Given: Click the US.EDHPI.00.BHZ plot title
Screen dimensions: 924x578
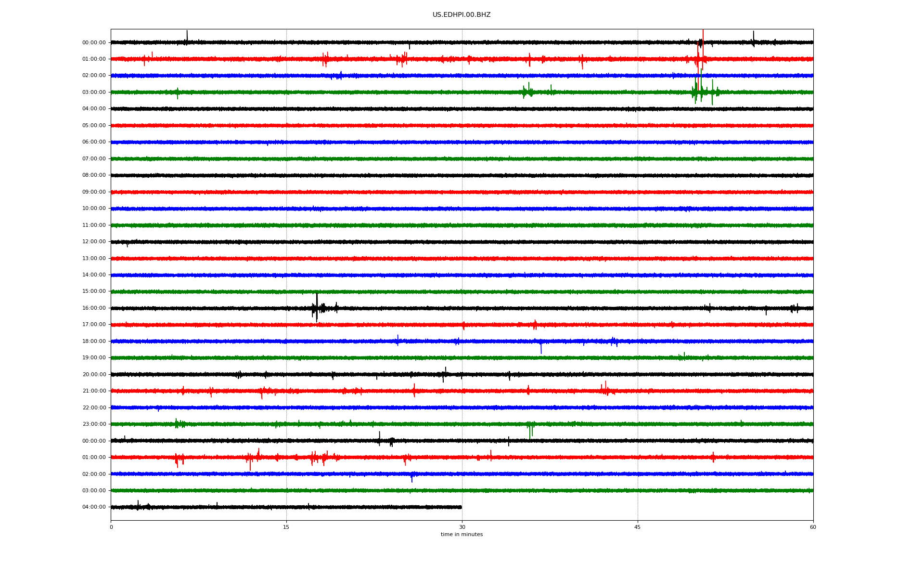Looking at the screenshot, I should [461, 15].
